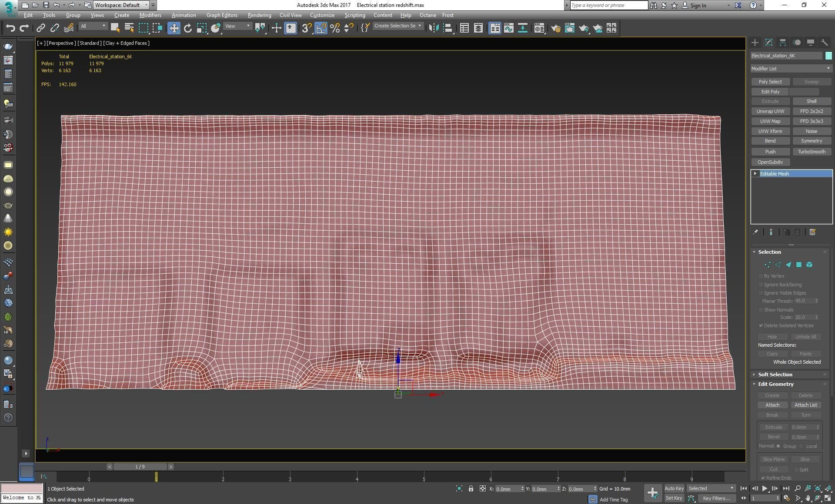
Task: Choose Rectangular Selection Region tool
Action: (x=143, y=28)
